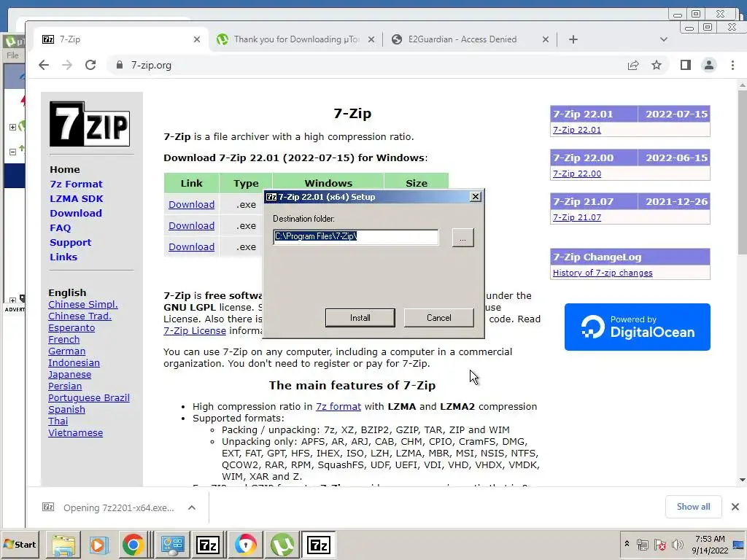The height and width of the screenshot is (560, 747).
Task: Open the 7-Zip 22.01 news link
Action: pos(576,130)
